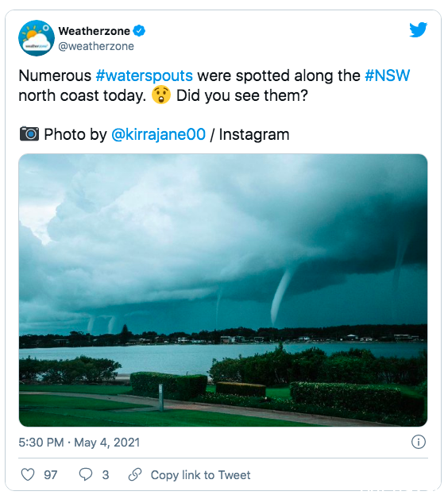Open the #waterspouts hashtag
The width and height of the screenshot is (448, 499).
(144, 75)
